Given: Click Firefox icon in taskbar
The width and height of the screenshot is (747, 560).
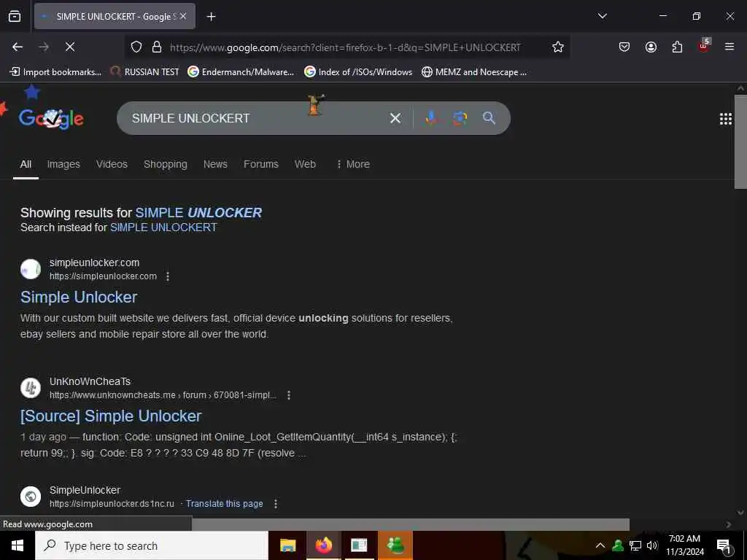Looking at the screenshot, I should coord(323,545).
